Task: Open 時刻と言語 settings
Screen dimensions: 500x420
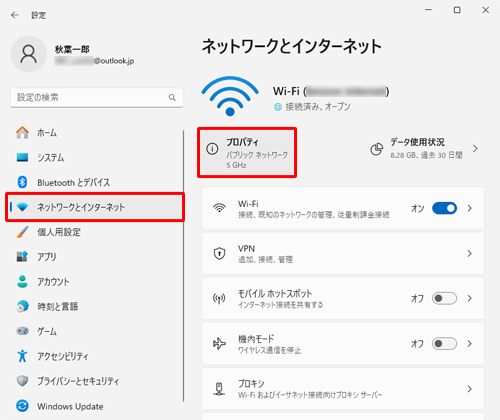Action: pyautogui.click(x=95, y=306)
